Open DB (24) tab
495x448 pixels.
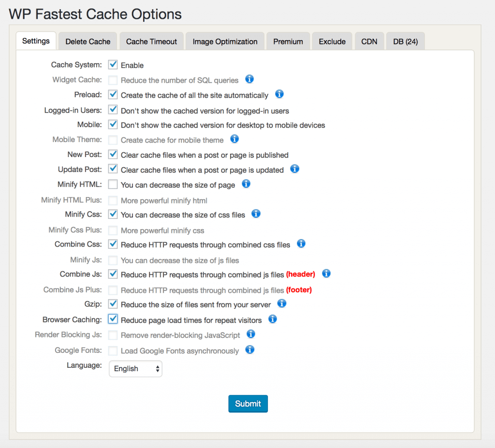pyautogui.click(x=406, y=42)
